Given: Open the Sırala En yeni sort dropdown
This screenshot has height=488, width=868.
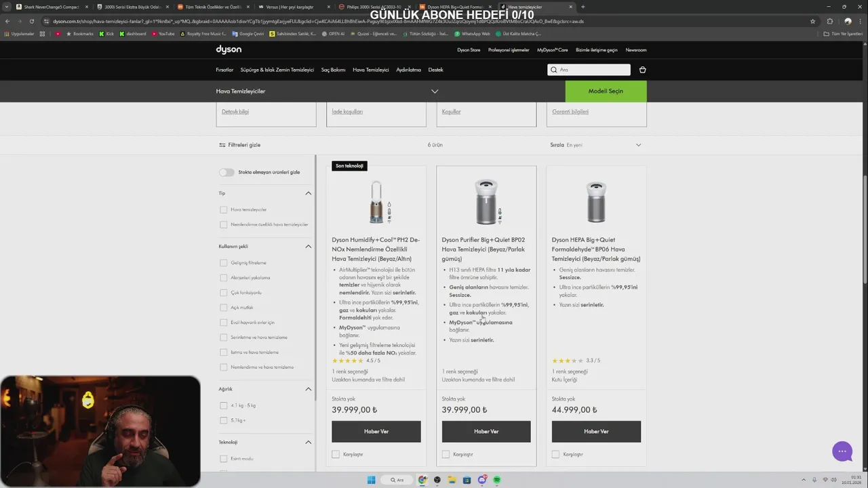Looking at the screenshot, I should point(595,145).
